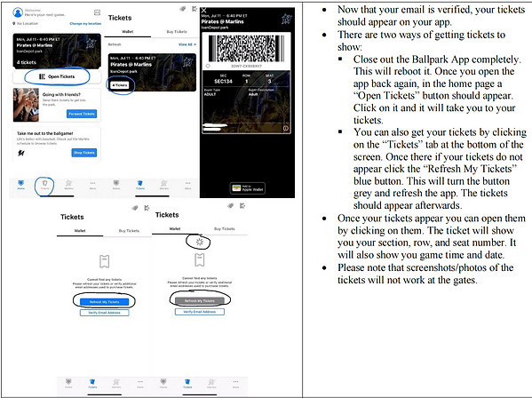
Task: Switch to Buy Tickets tab above View All link
Action: [x=177, y=32]
